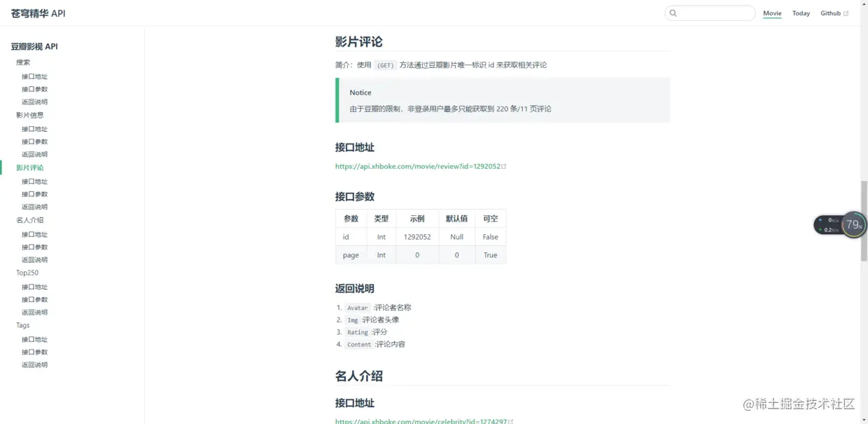Click the Null default value cell
The height and width of the screenshot is (424, 868).
457,237
